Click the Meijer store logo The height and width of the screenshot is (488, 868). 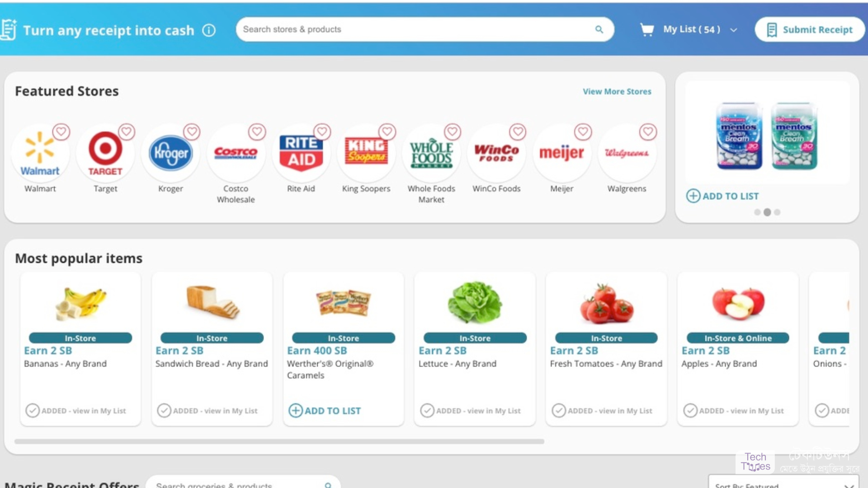561,154
